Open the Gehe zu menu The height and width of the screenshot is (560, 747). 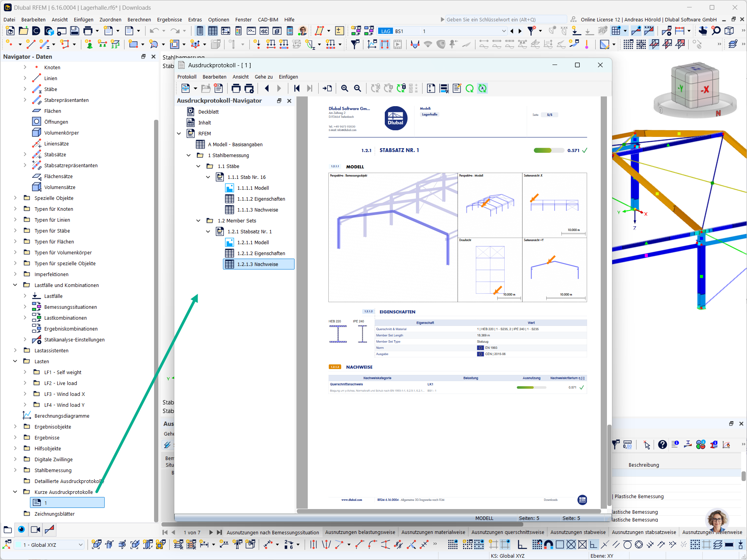263,77
